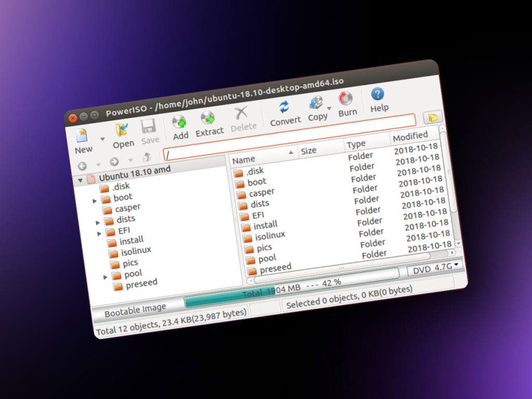Image resolution: width=532 pixels, height=399 pixels.
Task: Click the folder view button beside the path bar
Action: pos(433,118)
